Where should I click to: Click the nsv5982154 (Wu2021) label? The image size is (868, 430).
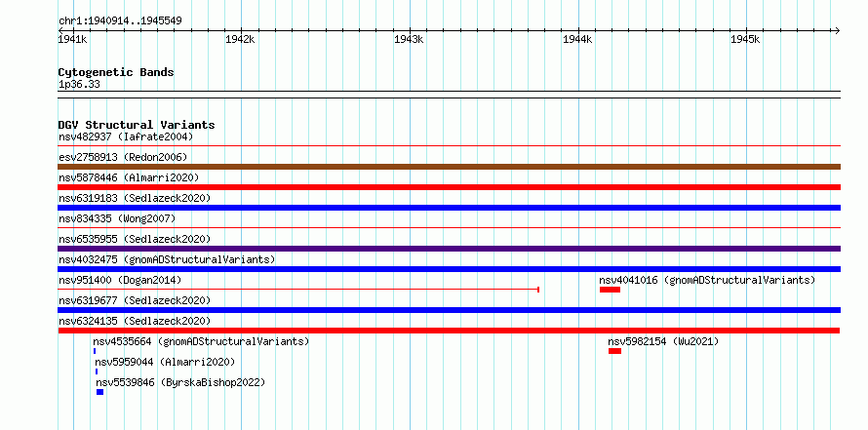[663, 341]
